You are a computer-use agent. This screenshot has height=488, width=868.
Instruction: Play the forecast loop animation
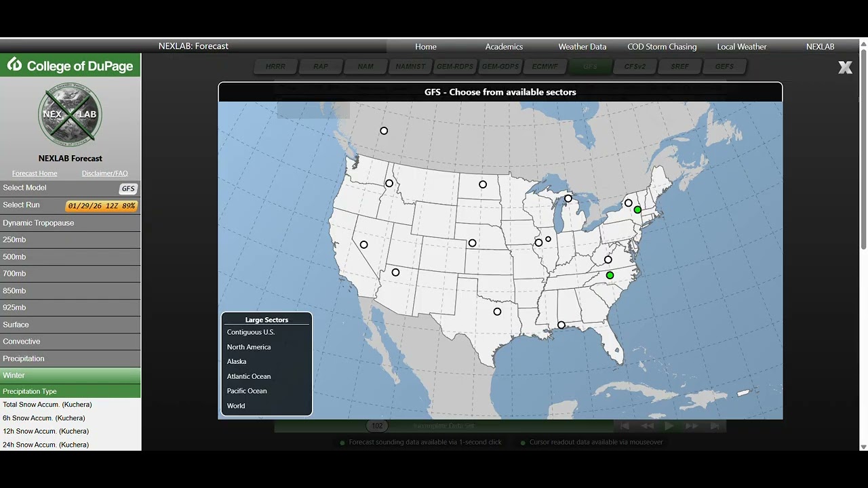point(669,426)
